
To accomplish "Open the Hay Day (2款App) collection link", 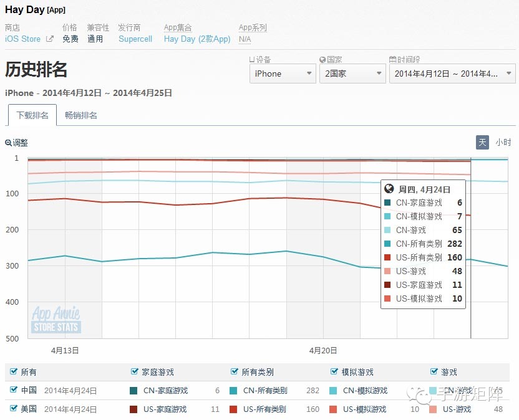I will [197, 39].
